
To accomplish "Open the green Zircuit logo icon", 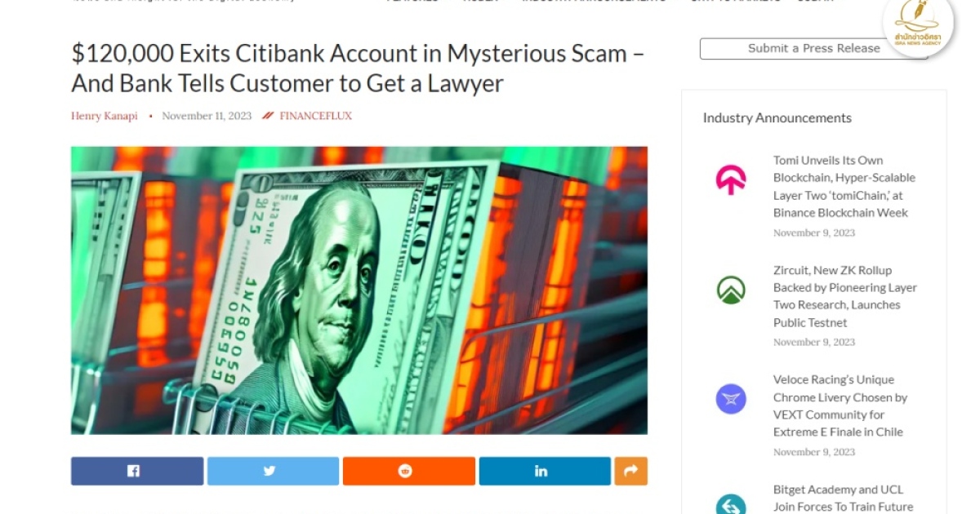I will tap(731, 290).
